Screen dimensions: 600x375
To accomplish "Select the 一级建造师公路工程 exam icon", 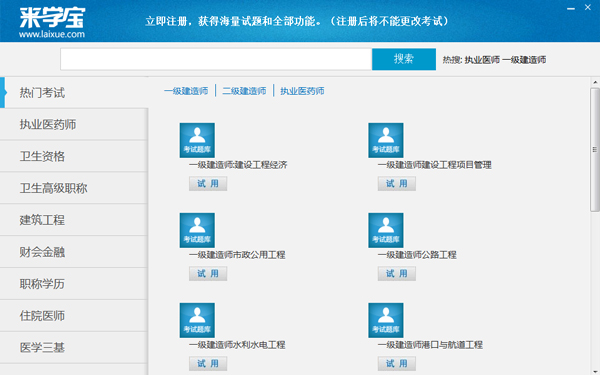I will (x=386, y=230).
